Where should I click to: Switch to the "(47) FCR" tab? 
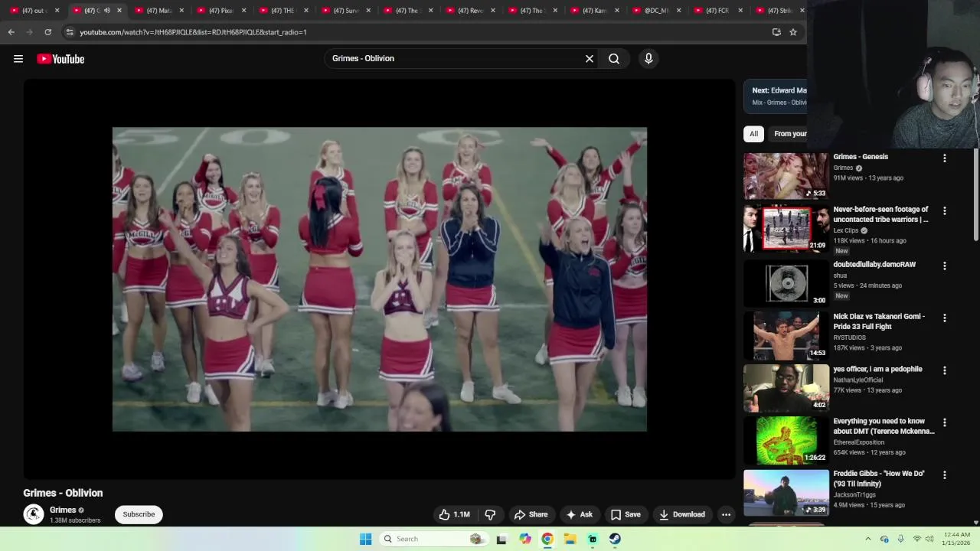tap(717, 11)
